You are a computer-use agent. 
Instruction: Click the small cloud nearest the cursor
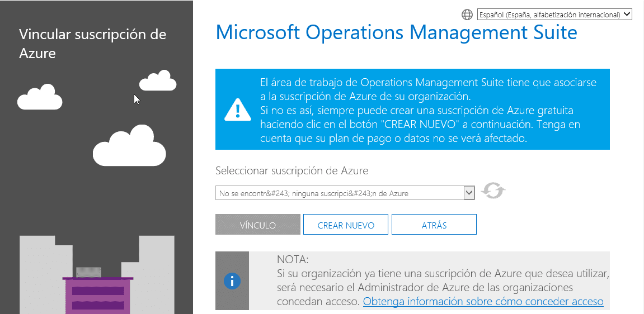158,82
